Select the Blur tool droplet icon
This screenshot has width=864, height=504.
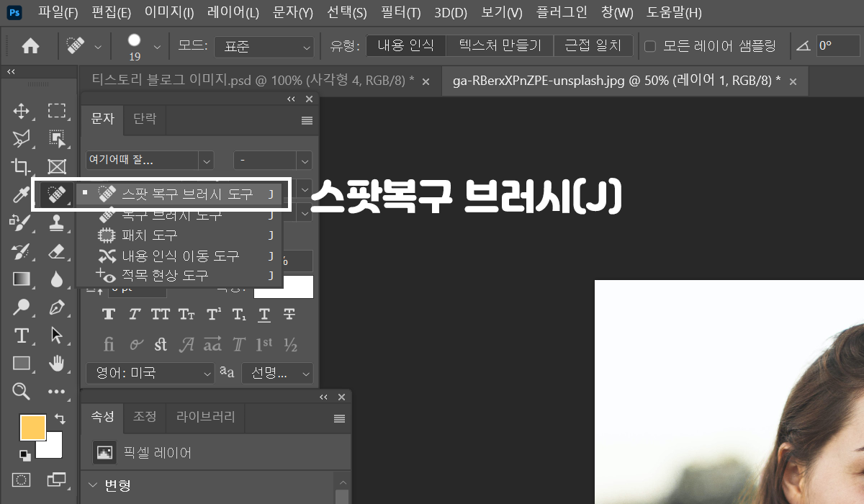point(57,279)
